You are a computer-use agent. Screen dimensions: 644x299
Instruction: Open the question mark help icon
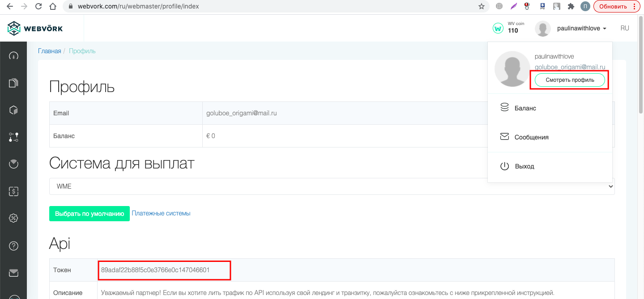coord(13,246)
